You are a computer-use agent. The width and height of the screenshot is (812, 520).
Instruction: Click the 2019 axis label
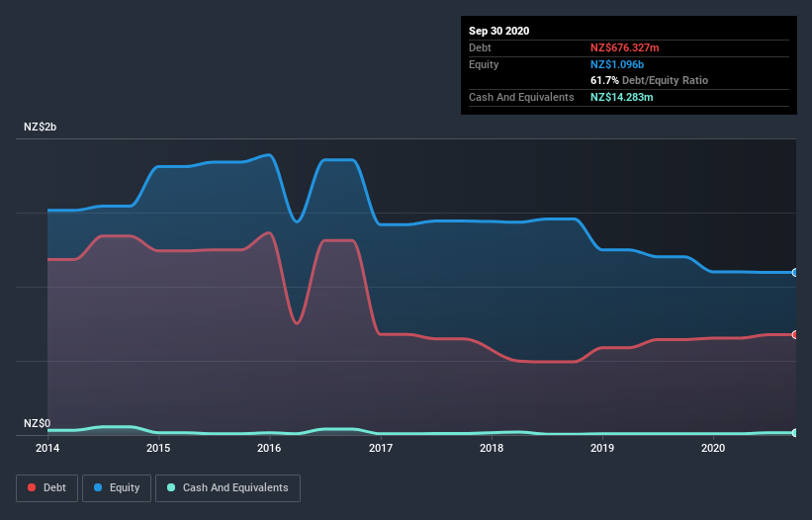coord(602,448)
